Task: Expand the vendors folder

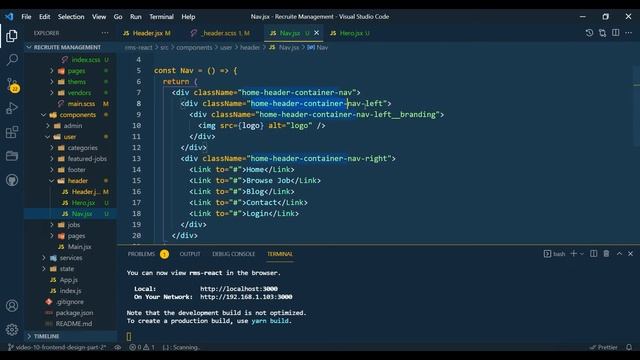Action: [x=79, y=93]
